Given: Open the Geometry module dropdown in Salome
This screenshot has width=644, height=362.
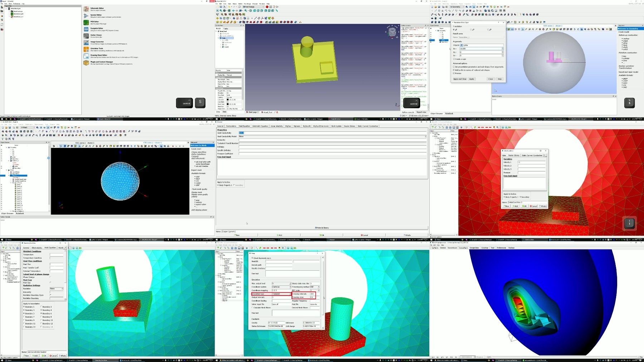Looking at the screenshot, I should pos(457,7).
